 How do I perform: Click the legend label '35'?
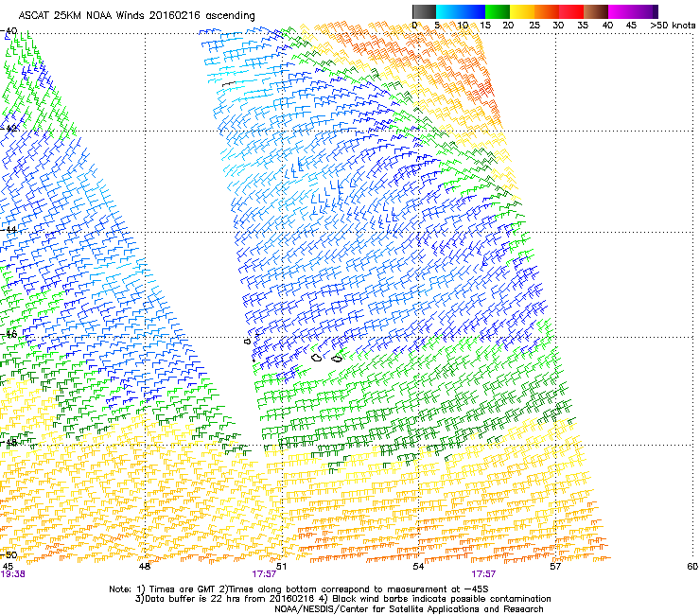(583, 26)
